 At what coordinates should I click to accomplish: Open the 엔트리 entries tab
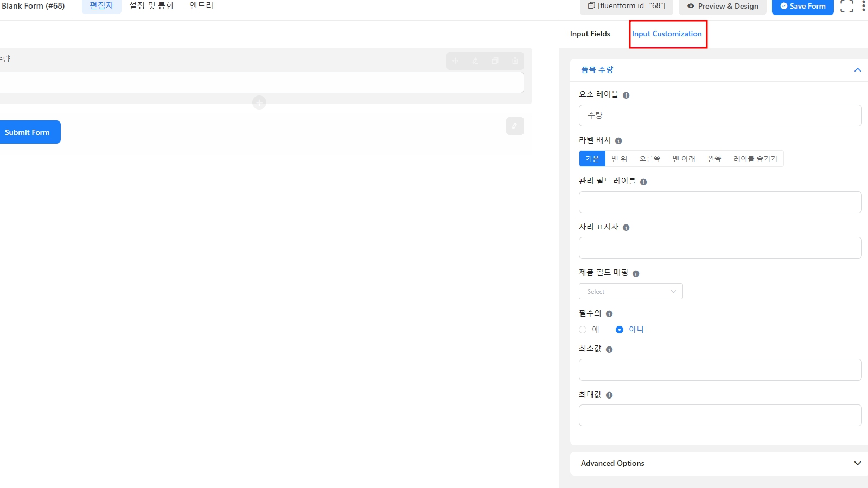(x=201, y=5)
